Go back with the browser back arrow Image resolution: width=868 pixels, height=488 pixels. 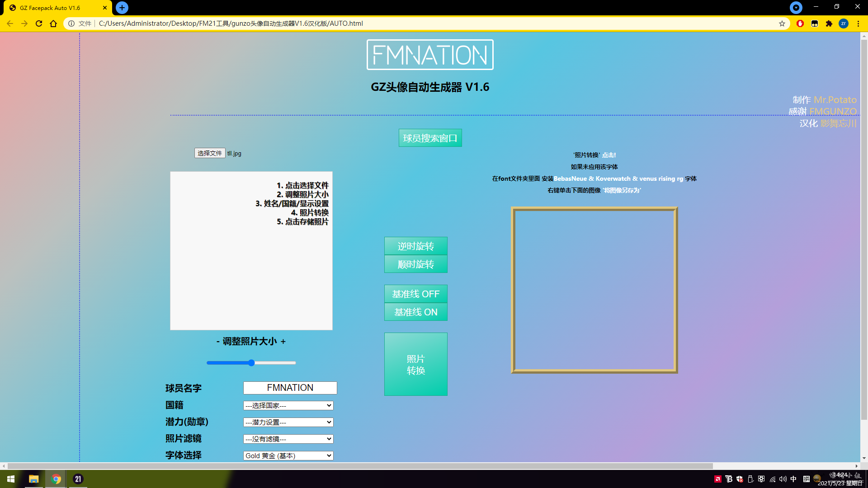pyautogui.click(x=10, y=23)
